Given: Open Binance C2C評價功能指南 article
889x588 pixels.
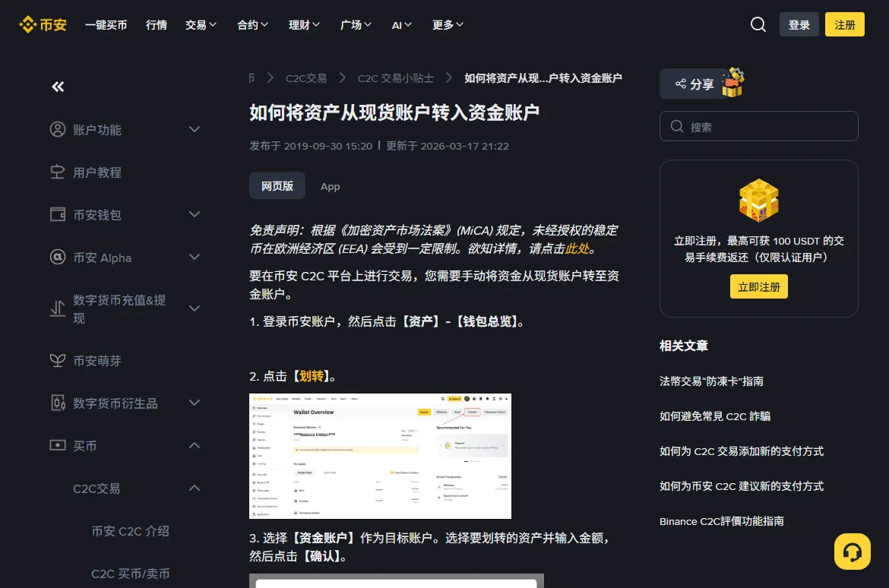Looking at the screenshot, I should click(721, 521).
